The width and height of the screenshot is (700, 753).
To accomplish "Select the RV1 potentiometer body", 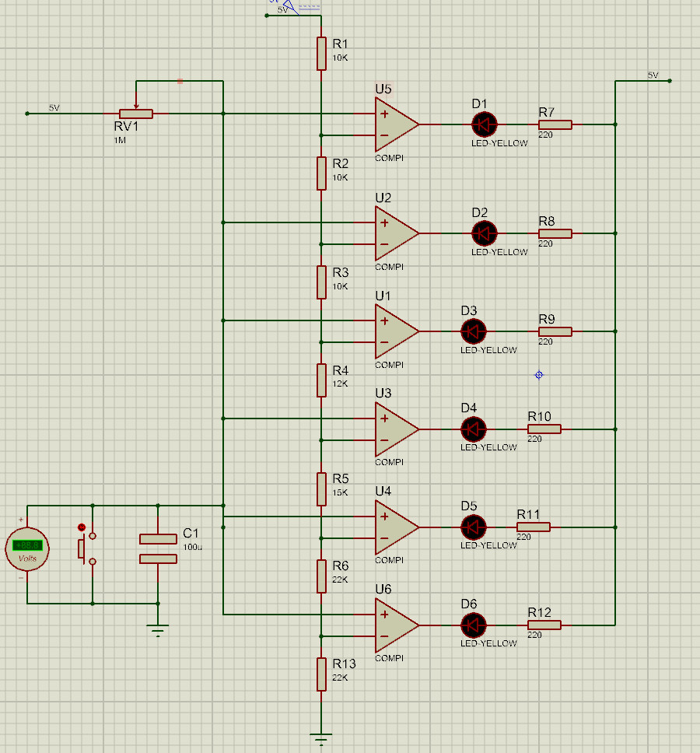I will tap(136, 114).
